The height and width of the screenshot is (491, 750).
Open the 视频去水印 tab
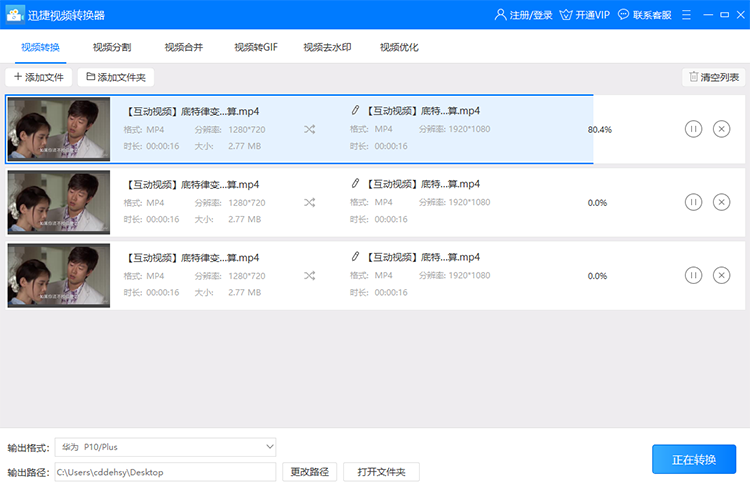[x=327, y=47]
